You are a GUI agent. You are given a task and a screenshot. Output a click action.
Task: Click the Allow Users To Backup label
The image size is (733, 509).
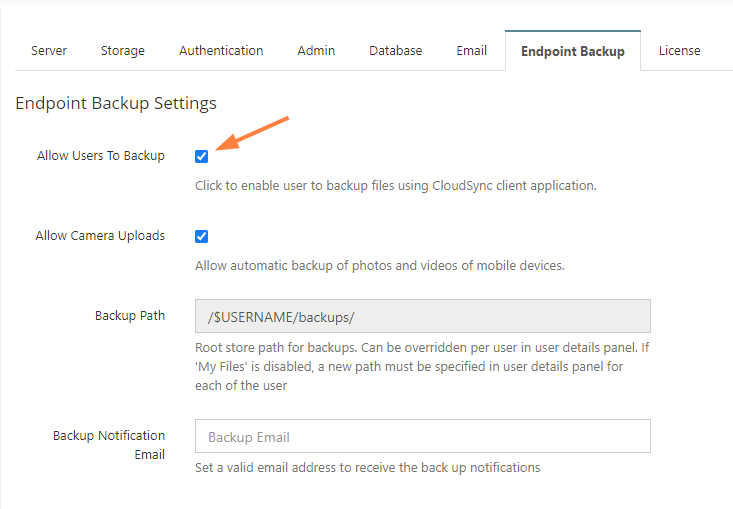tap(101, 156)
